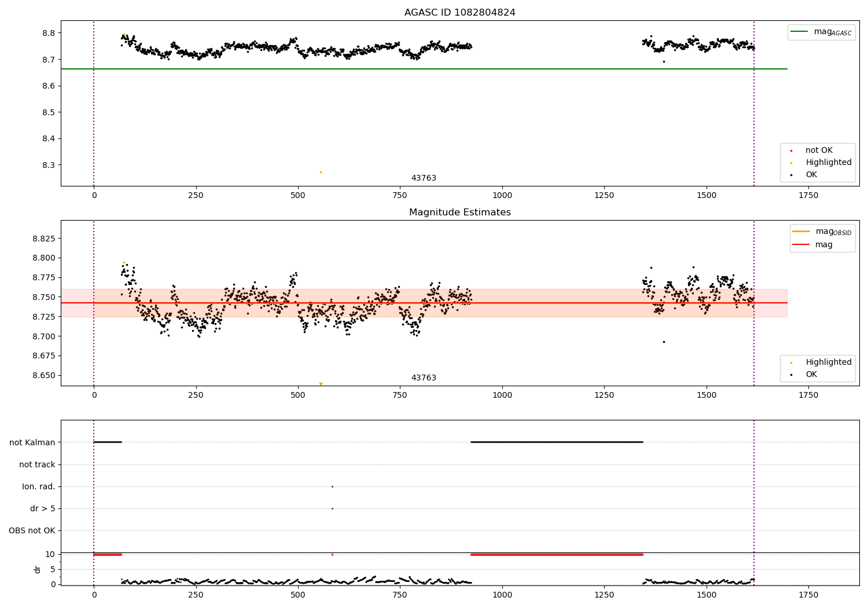Click the 'Magnitude Estimates' plot title
The height and width of the screenshot is (608, 868).
point(459,212)
